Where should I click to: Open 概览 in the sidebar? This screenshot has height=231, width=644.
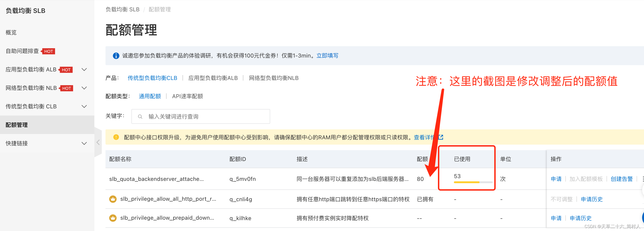11,33
